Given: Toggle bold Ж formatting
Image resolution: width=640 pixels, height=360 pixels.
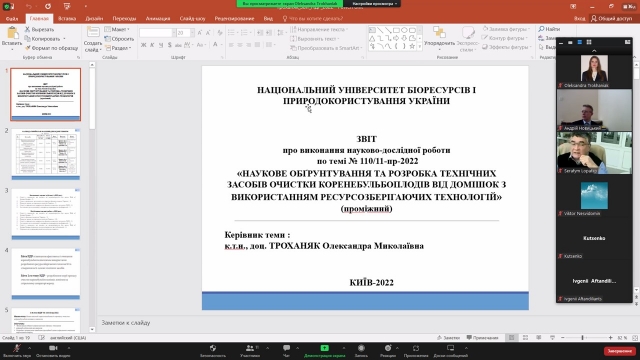Looking at the screenshot, I should 143,45.
